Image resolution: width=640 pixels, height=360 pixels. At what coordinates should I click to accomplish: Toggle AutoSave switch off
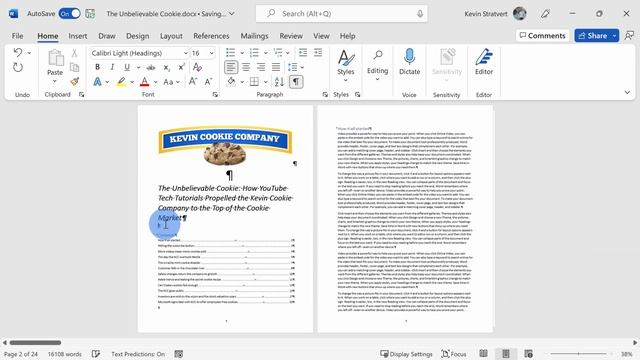70,13
